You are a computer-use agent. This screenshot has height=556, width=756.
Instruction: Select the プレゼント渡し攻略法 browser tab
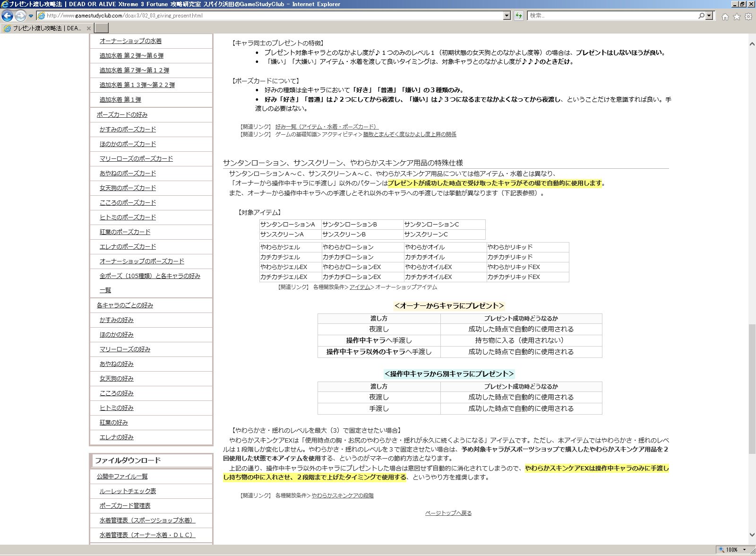point(46,28)
